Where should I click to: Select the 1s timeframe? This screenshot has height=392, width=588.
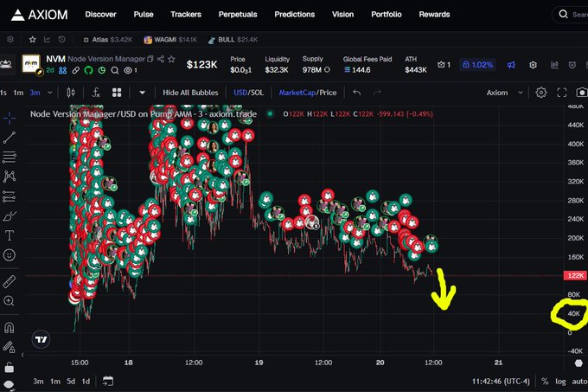(3, 93)
